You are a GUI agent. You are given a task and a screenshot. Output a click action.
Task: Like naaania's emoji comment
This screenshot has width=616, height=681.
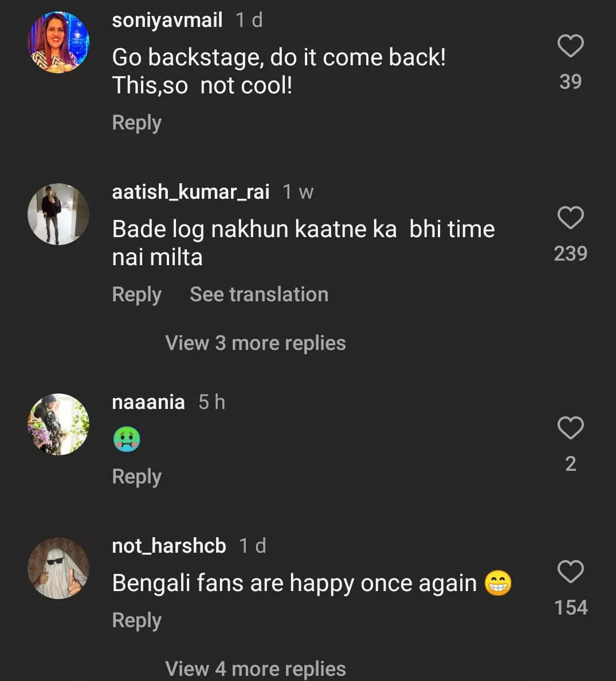(570, 428)
